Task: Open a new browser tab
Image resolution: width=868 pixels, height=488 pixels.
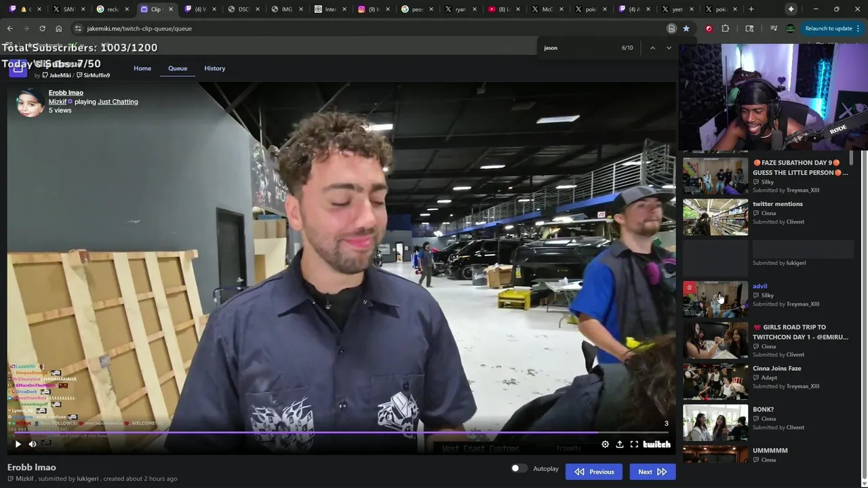Action: tap(751, 9)
